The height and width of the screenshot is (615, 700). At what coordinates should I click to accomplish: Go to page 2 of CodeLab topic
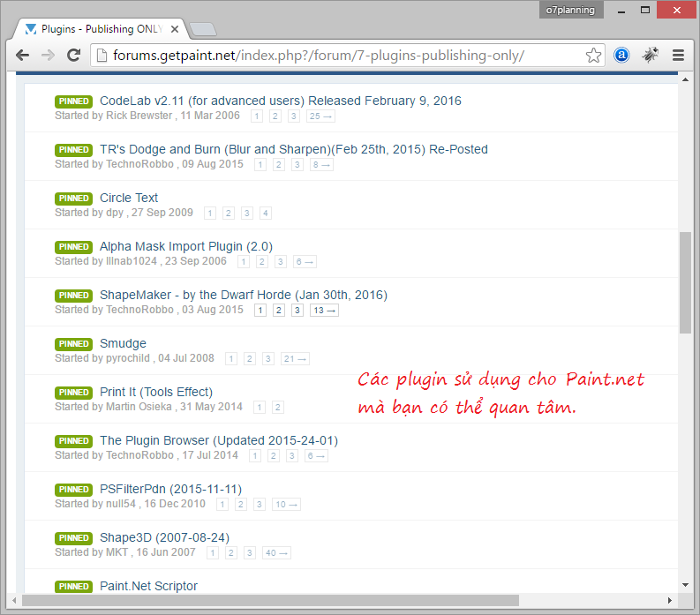coord(275,116)
